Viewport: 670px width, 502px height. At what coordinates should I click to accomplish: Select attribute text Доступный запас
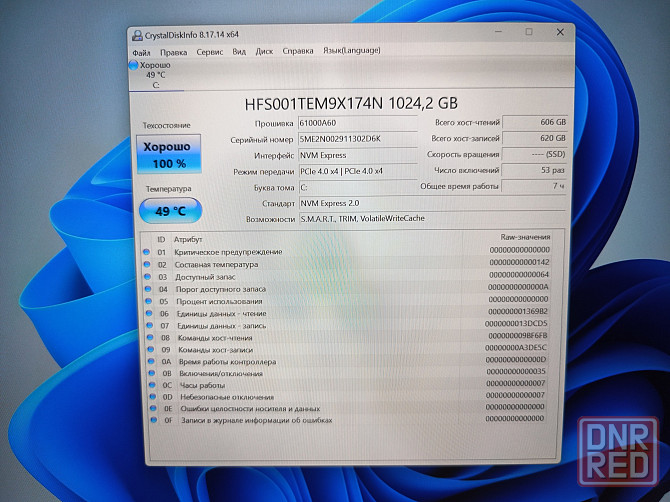click(205, 277)
